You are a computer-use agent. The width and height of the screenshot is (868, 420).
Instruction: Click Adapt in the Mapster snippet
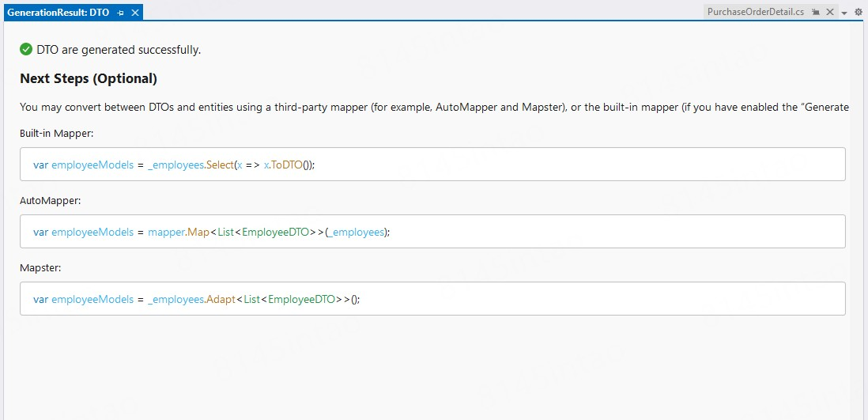coord(221,299)
